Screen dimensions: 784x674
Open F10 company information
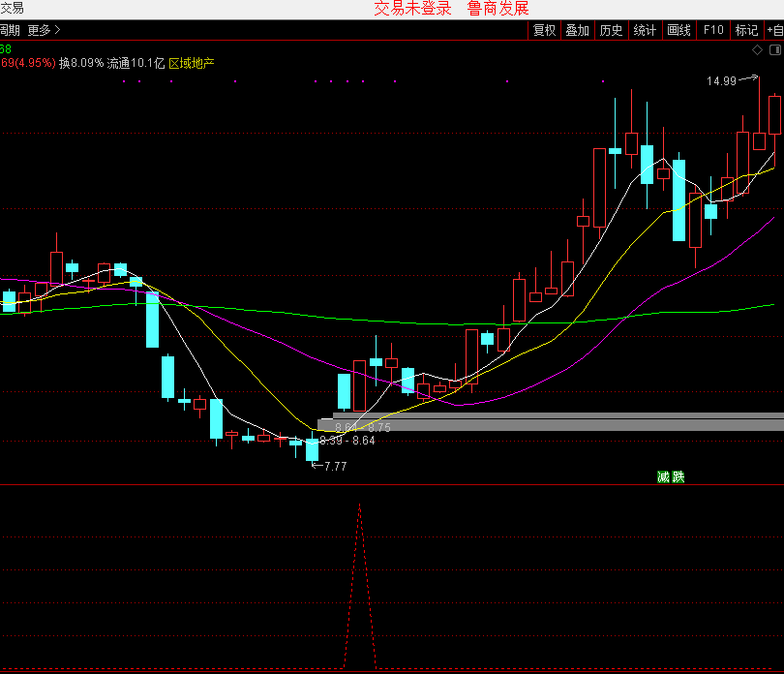click(713, 30)
